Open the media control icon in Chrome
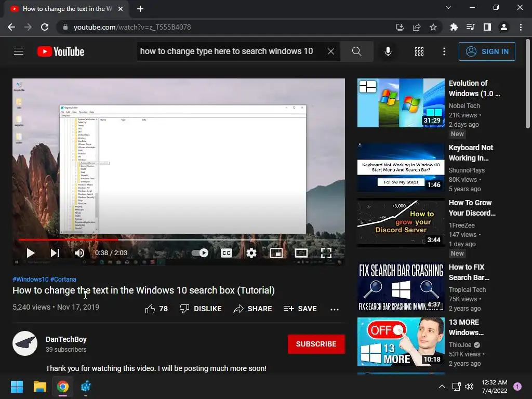Image resolution: width=532 pixels, height=399 pixels. pyautogui.click(x=470, y=27)
